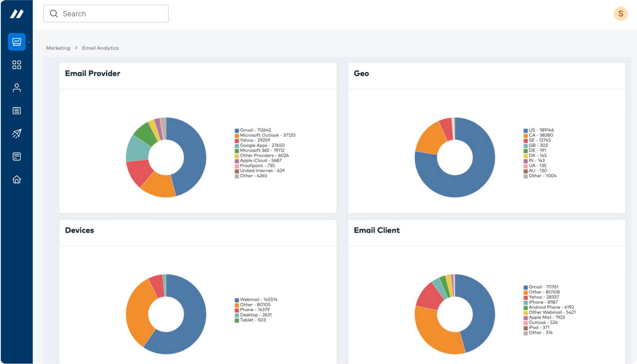Click United Internet - 629 legend entry

click(x=260, y=170)
